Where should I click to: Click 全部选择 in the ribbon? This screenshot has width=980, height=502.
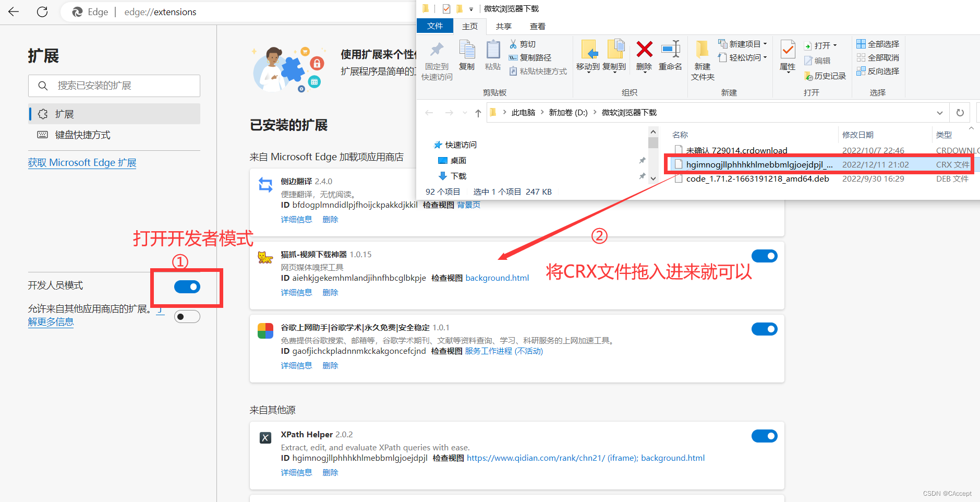click(878, 44)
